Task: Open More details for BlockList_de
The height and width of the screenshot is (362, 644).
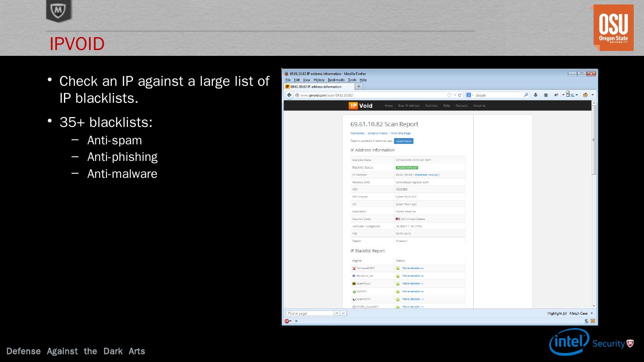Action: (413, 276)
